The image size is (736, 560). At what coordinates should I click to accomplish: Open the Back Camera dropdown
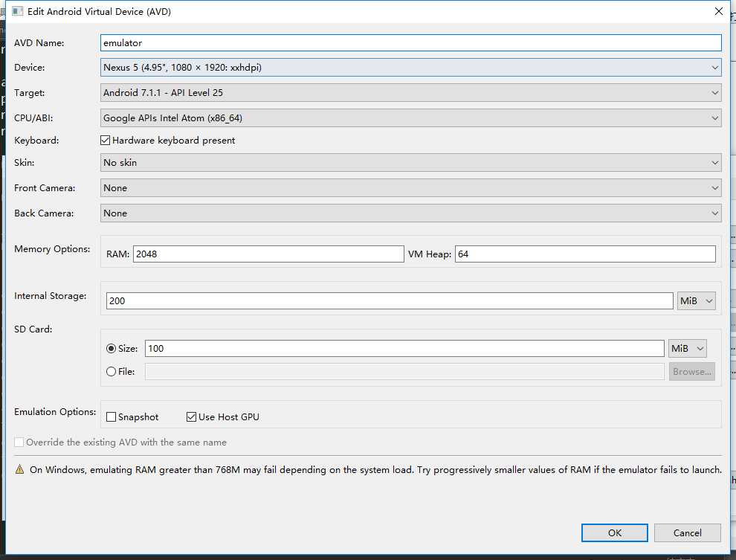pyautogui.click(x=410, y=213)
